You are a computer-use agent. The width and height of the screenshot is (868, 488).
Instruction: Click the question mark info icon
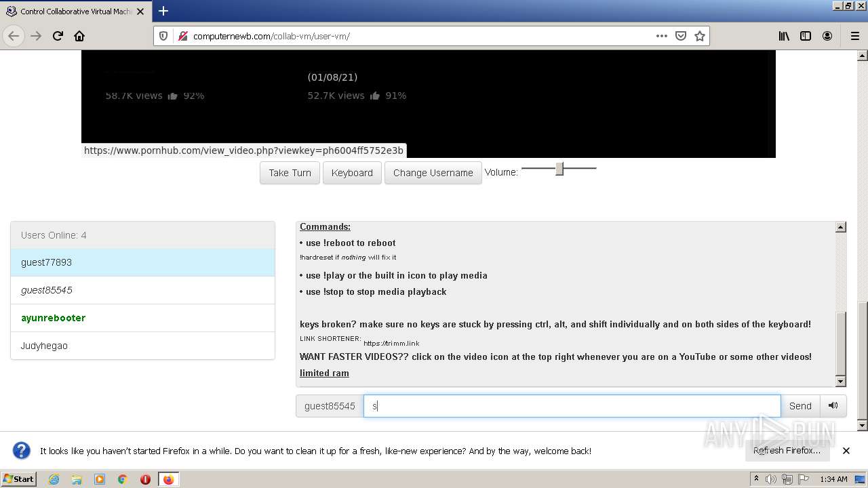click(x=22, y=451)
